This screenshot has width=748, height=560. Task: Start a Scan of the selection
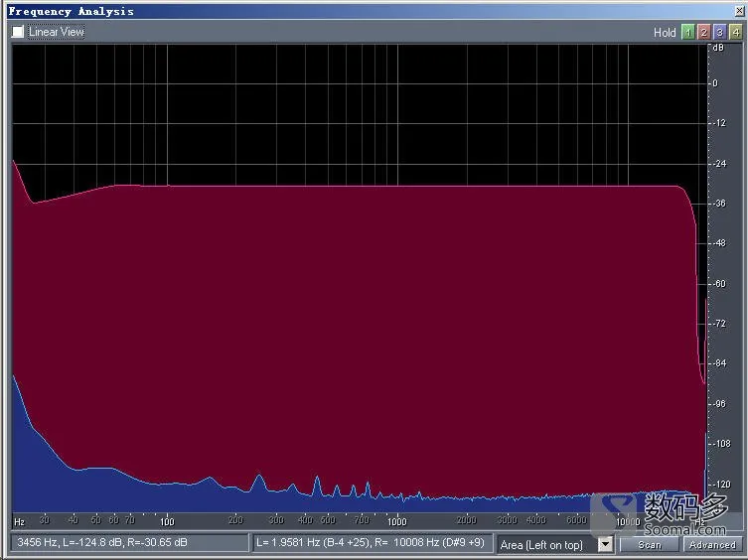(x=650, y=544)
